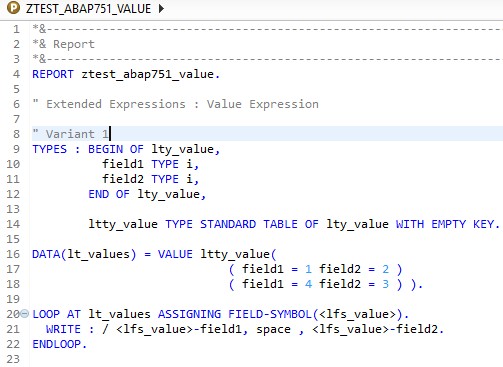The width and height of the screenshot is (503, 367).
Task: Click number 1 value on line 17
Action: pyautogui.click(x=308, y=269)
